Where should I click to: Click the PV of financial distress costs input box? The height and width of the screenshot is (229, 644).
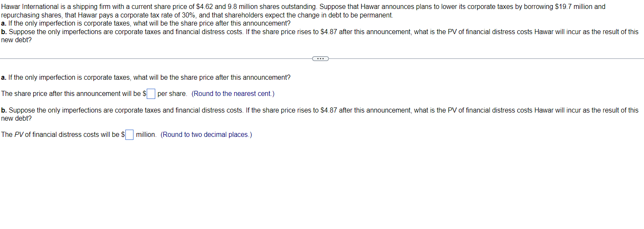coord(129,135)
